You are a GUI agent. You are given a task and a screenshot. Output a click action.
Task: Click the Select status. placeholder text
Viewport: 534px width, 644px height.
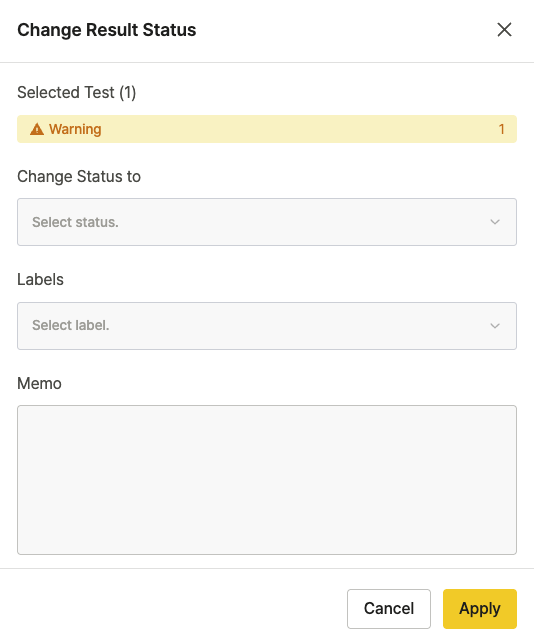75,222
